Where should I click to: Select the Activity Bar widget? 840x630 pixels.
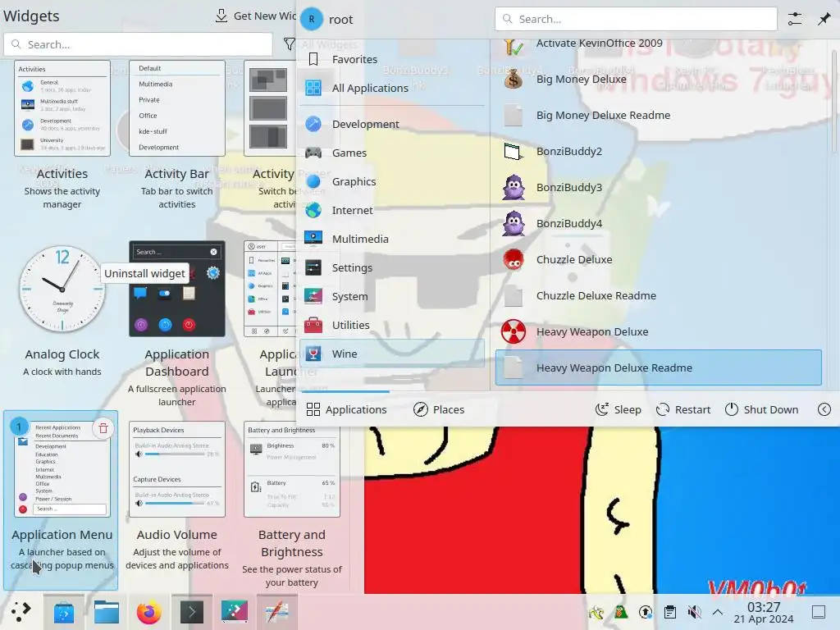tap(177, 135)
